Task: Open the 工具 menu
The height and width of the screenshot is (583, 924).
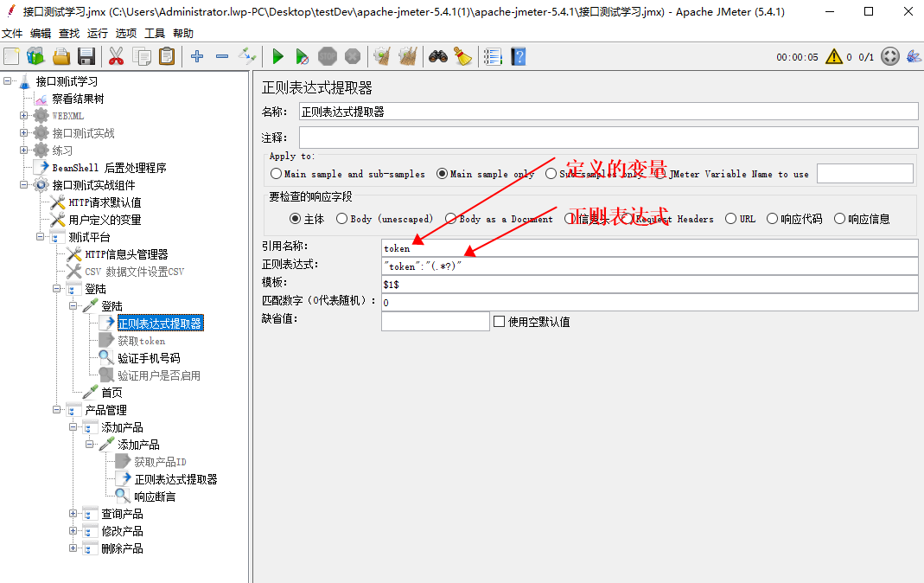Action: pos(155,34)
